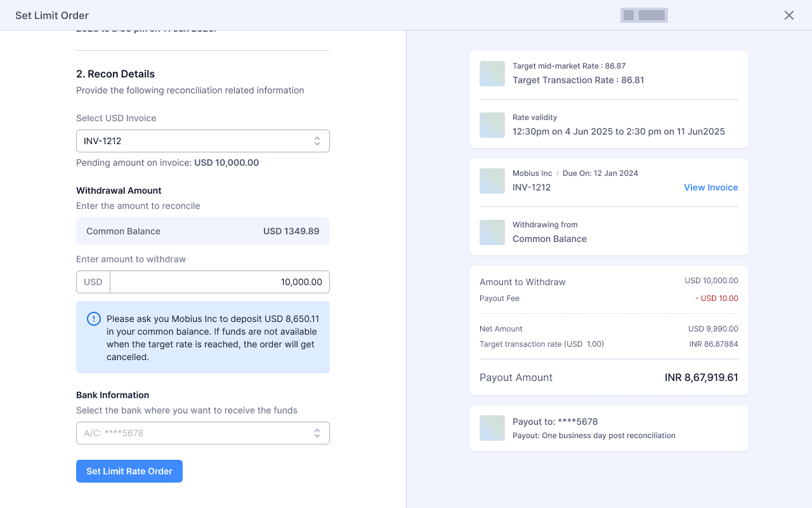Viewport: 812px width, 508px height.
Task: Click the INV-1212 text in summary card
Action: click(x=532, y=187)
